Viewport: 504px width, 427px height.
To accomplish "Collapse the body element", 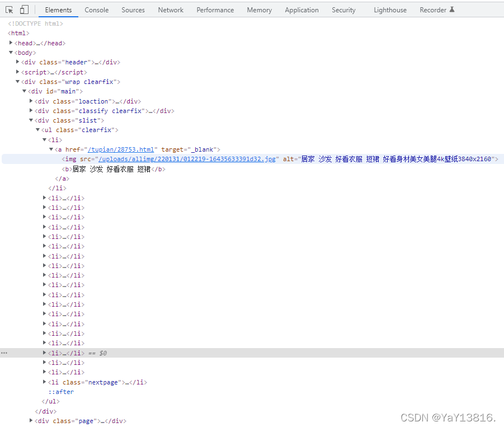I will [11, 53].
